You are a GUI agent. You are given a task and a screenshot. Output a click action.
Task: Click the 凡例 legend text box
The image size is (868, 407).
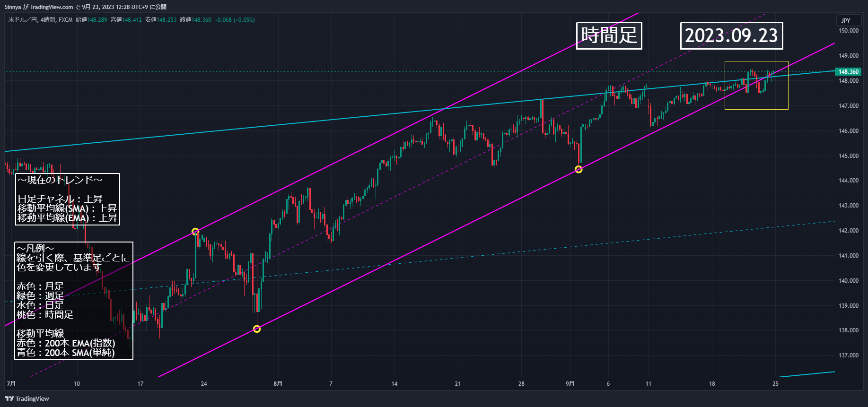tap(74, 301)
